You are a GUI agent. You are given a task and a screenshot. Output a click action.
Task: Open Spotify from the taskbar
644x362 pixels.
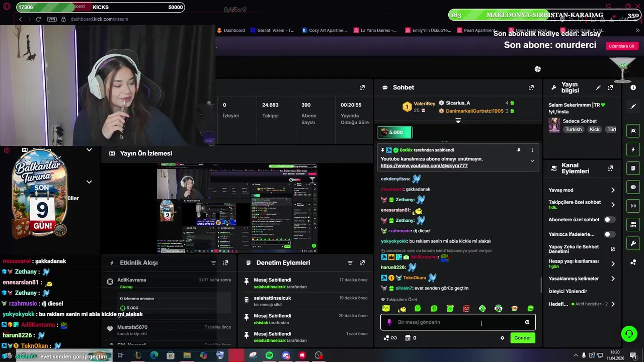(269, 355)
